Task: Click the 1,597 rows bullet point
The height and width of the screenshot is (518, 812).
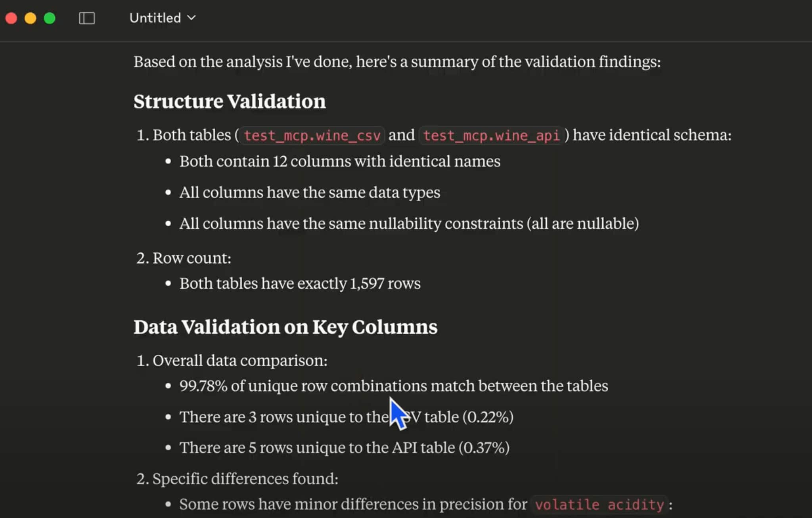Action: pos(300,283)
